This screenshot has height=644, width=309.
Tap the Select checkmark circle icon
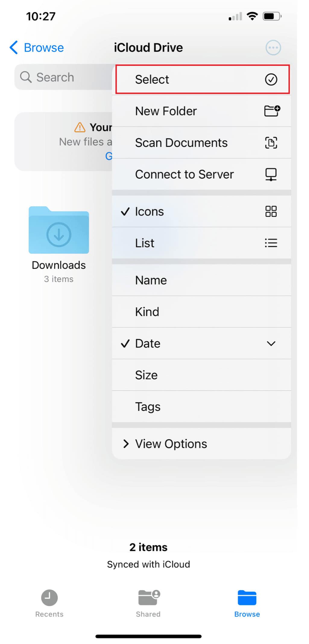point(271,79)
